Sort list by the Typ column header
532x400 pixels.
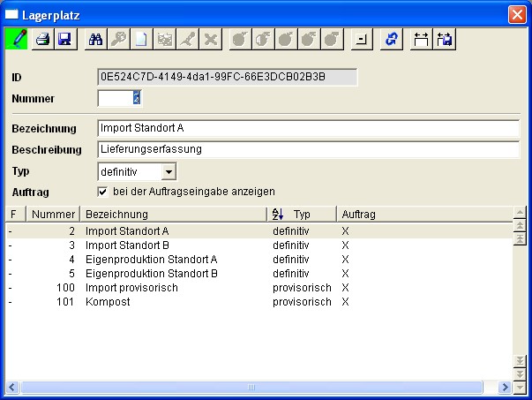[302, 215]
